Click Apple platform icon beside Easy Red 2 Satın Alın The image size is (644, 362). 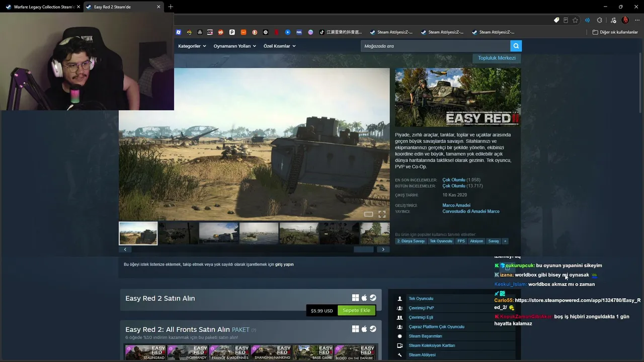point(364,298)
